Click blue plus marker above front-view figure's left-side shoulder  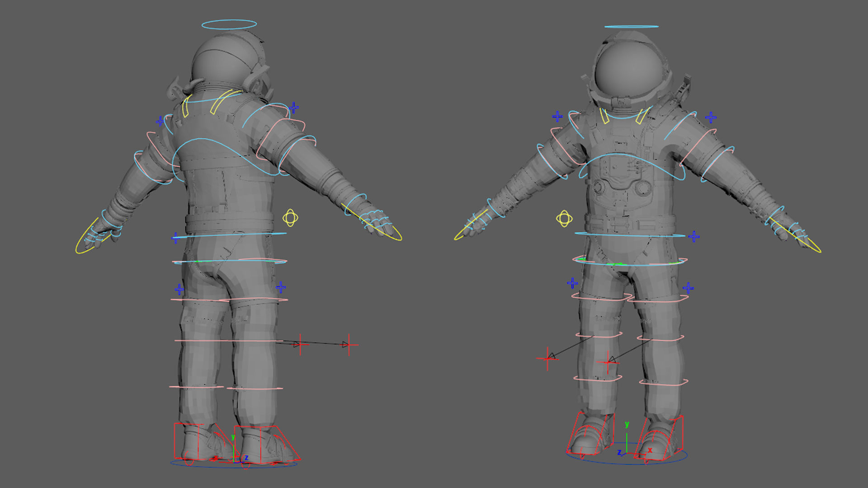[x=557, y=117]
